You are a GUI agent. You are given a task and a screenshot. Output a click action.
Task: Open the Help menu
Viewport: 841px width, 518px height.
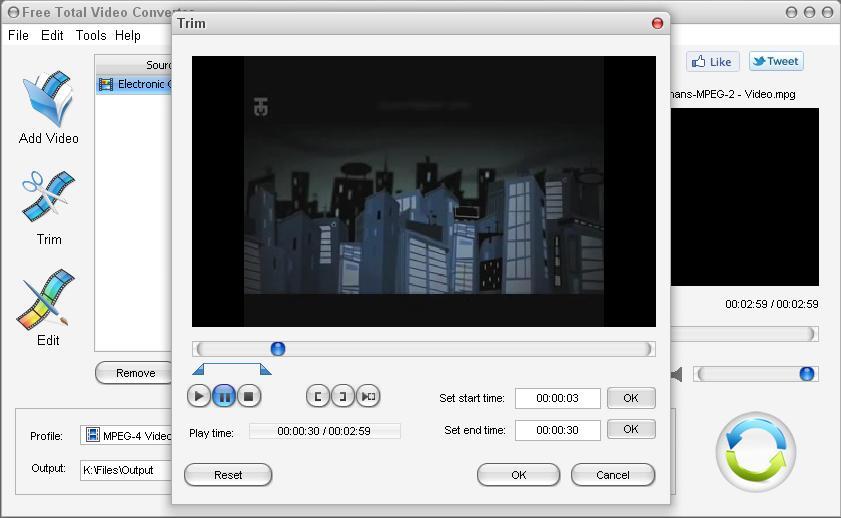(x=128, y=35)
